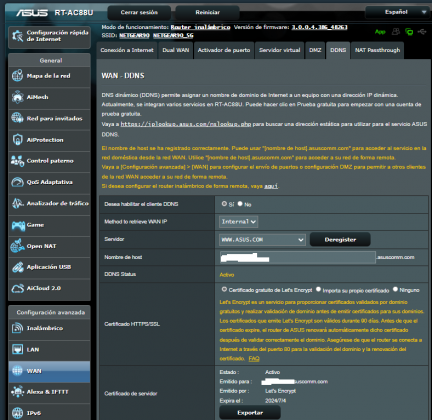Open the Activador de puerto tab

pyautogui.click(x=224, y=50)
